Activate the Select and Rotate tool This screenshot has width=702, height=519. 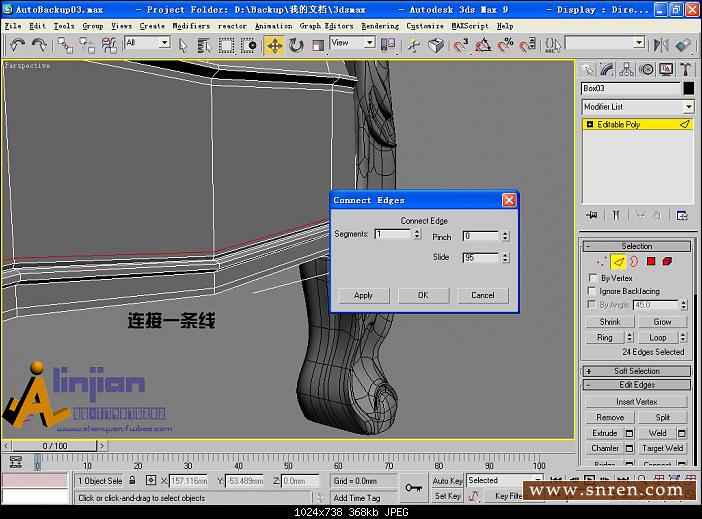(296, 45)
